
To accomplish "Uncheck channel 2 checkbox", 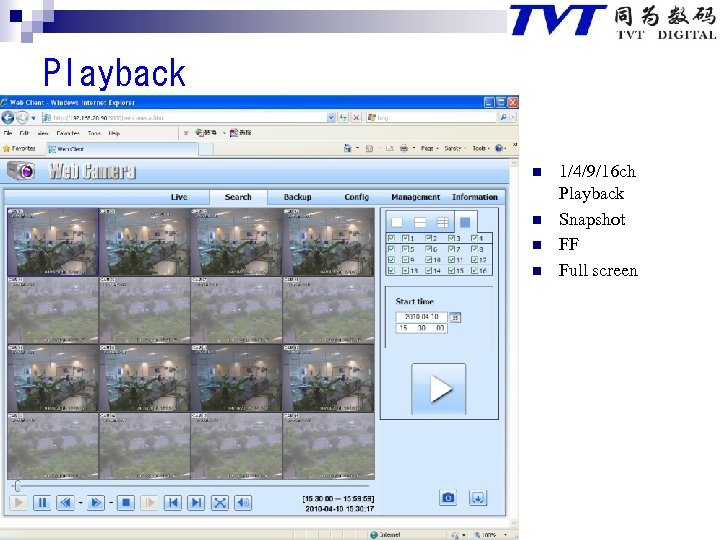I will tap(428, 238).
